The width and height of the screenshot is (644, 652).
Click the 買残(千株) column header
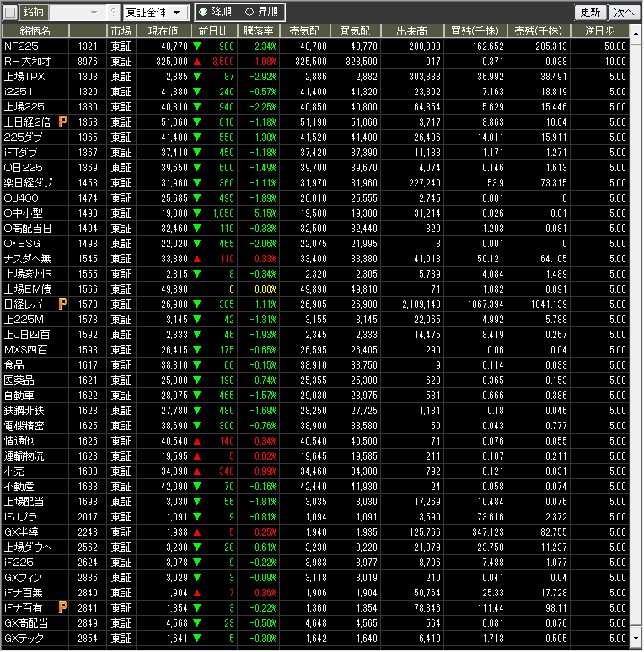(475, 30)
